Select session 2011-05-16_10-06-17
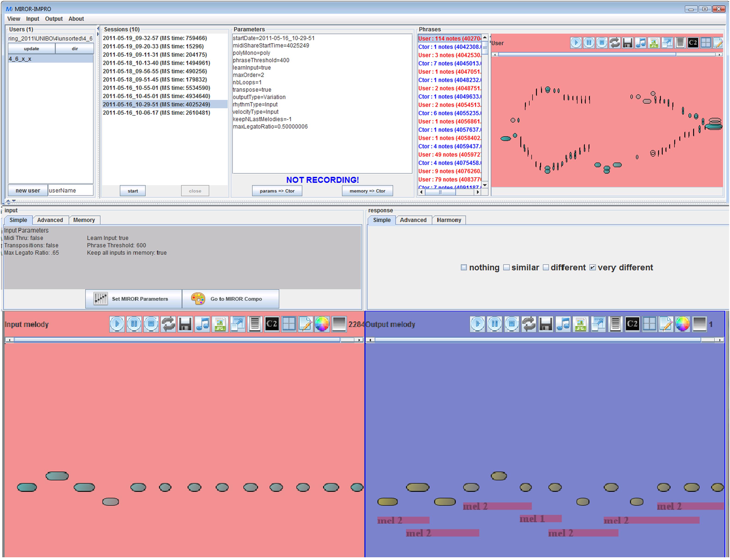 165,113
